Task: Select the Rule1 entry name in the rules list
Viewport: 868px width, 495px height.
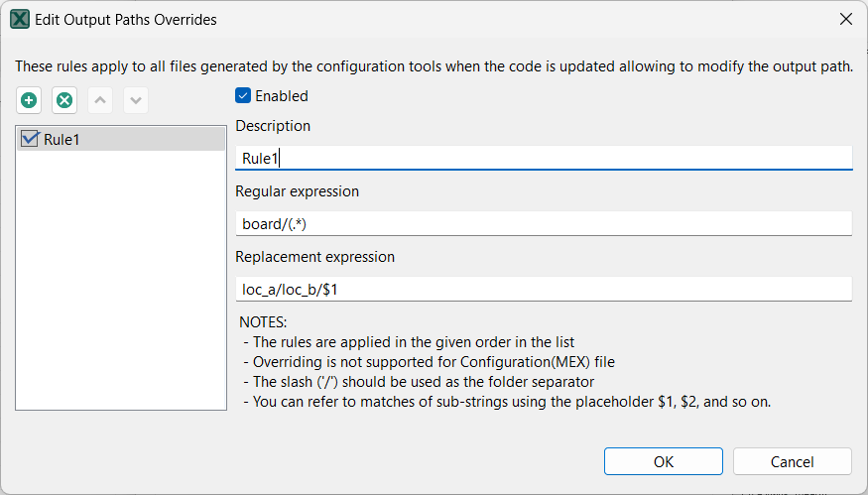Action: click(x=62, y=140)
